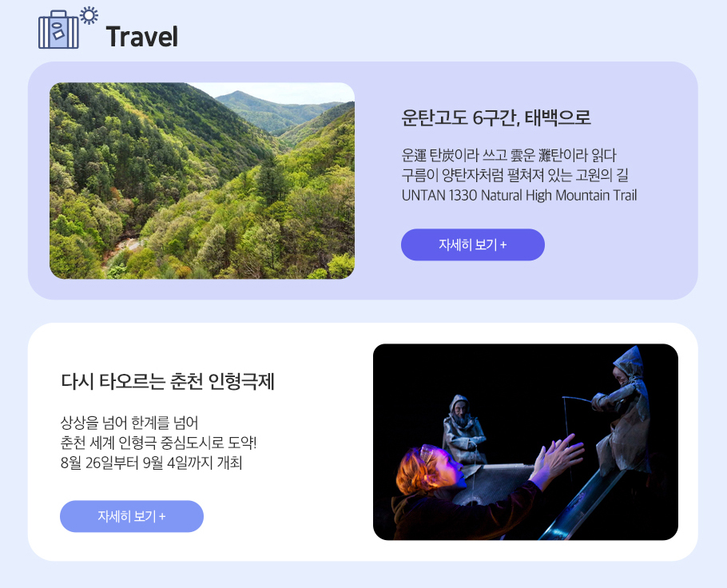
Task: Click the suitcase luggage icon
Action: (x=58, y=30)
